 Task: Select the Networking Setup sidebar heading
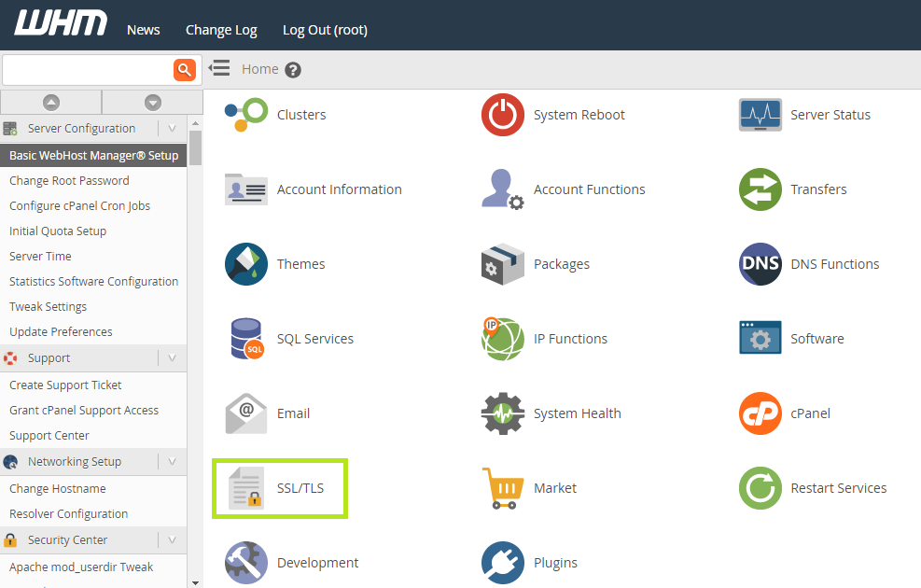coord(75,461)
